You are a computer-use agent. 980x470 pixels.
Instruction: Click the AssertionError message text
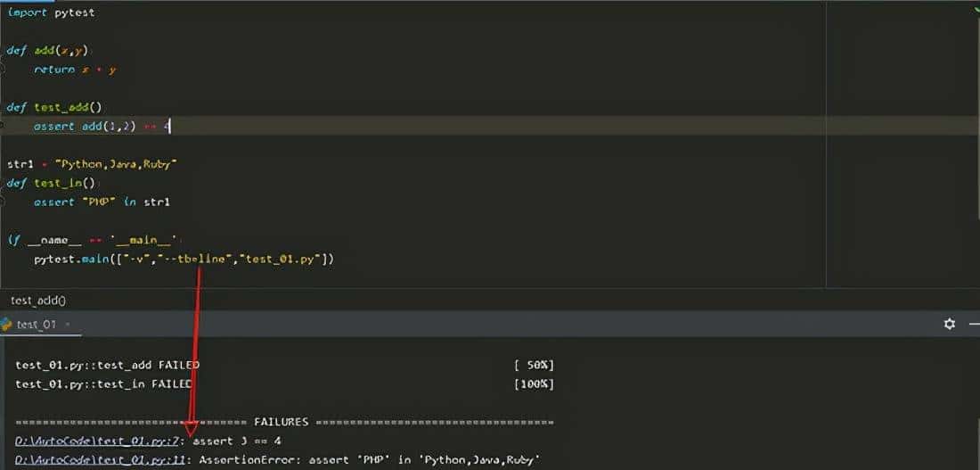click(370, 460)
